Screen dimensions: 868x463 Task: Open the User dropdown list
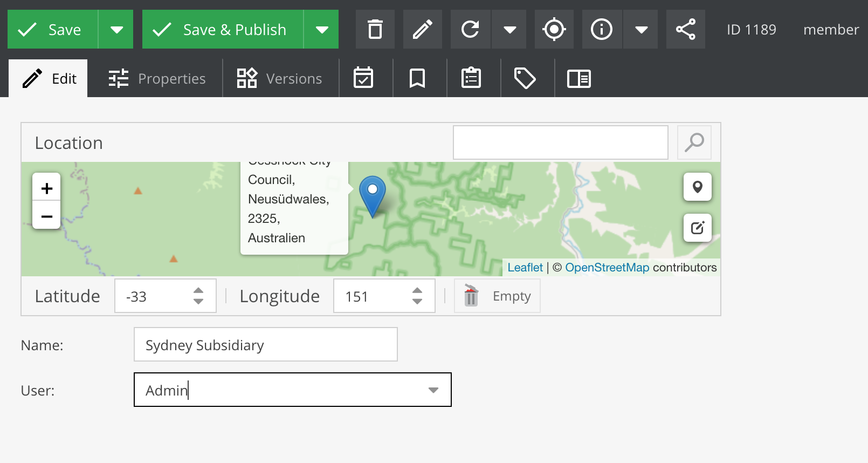(x=433, y=390)
